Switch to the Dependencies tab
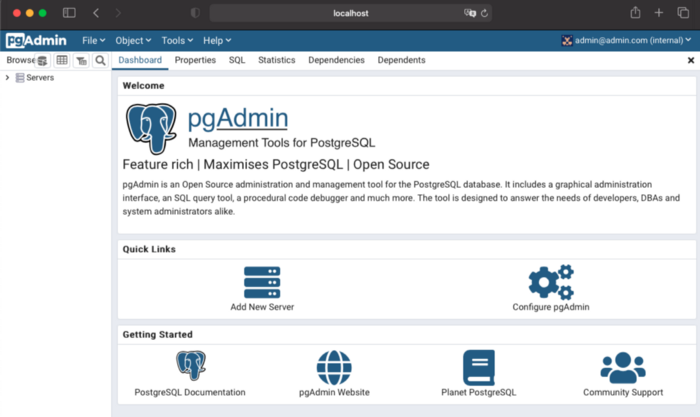 tap(337, 60)
